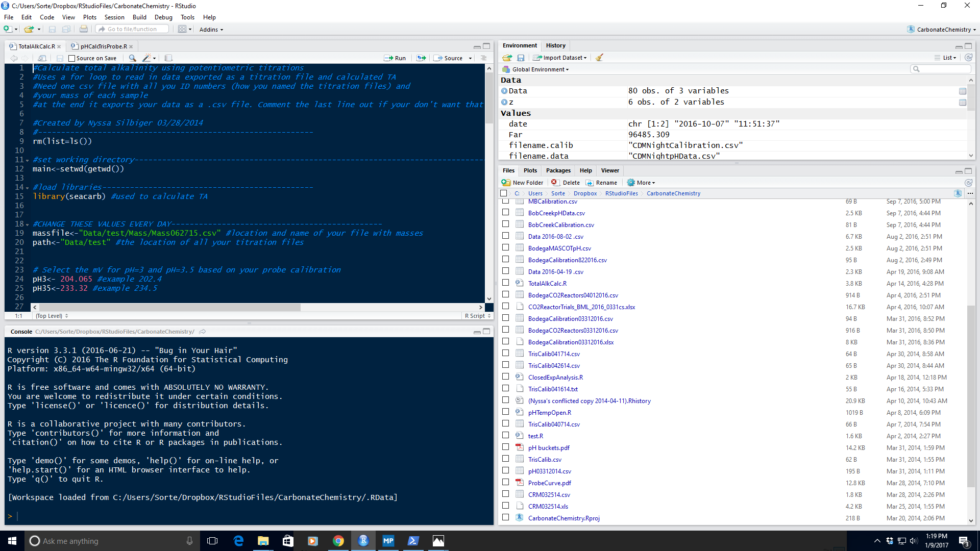Click the Run button

pos(395,58)
